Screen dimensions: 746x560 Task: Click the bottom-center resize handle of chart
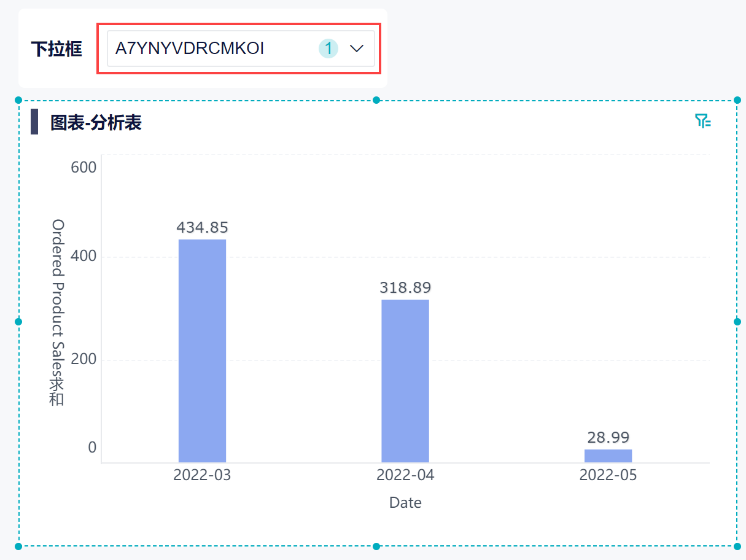[376, 546]
